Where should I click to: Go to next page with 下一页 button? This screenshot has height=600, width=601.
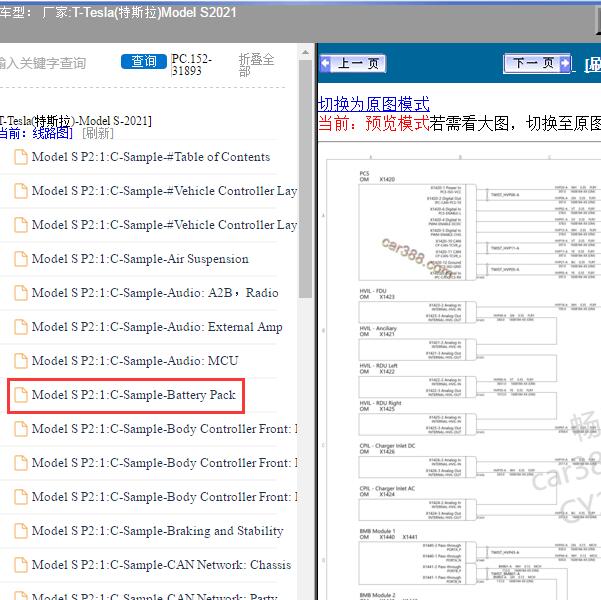[537, 63]
